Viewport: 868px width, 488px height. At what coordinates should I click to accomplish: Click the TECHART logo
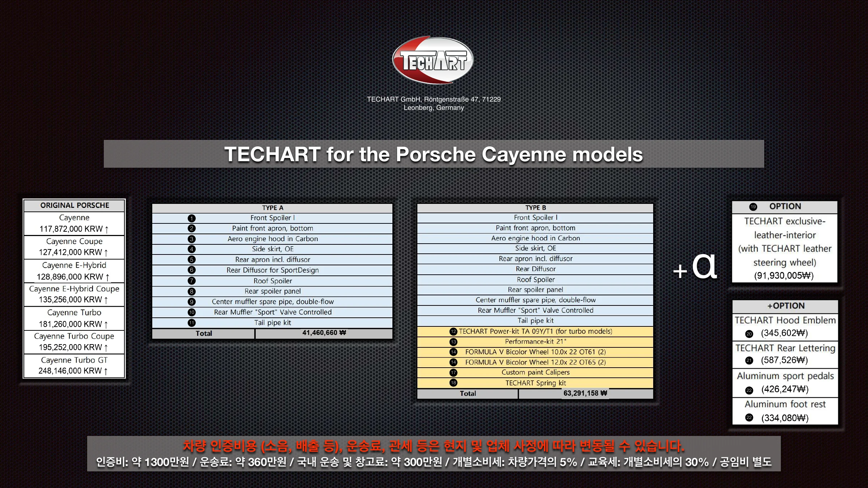(433, 60)
